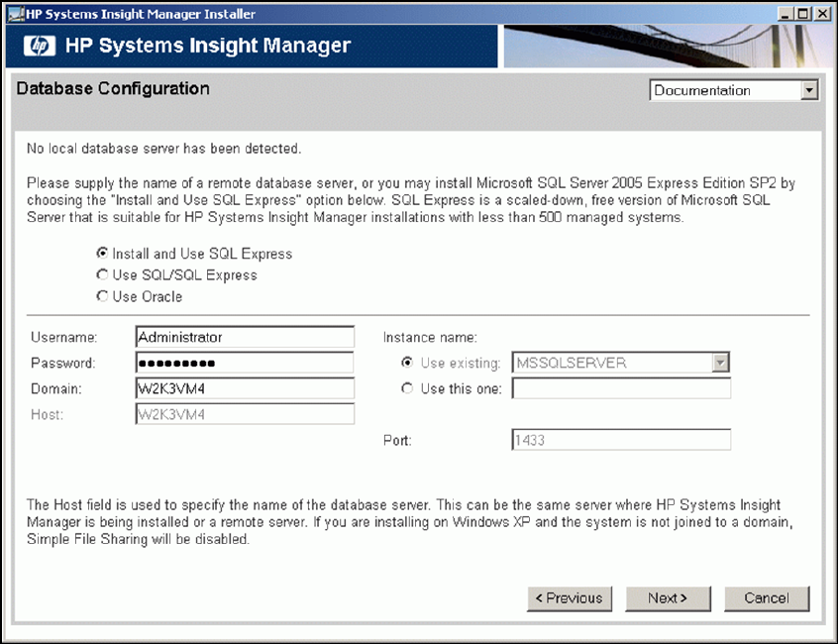
Task: Close the installer window
Action: [x=822, y=14]
